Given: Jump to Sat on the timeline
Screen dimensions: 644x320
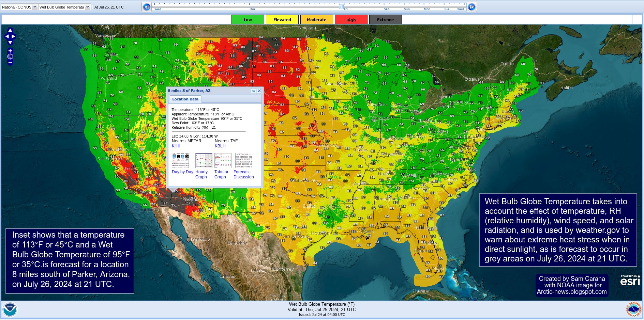Looking at the screenshot, I should point(386,9).
